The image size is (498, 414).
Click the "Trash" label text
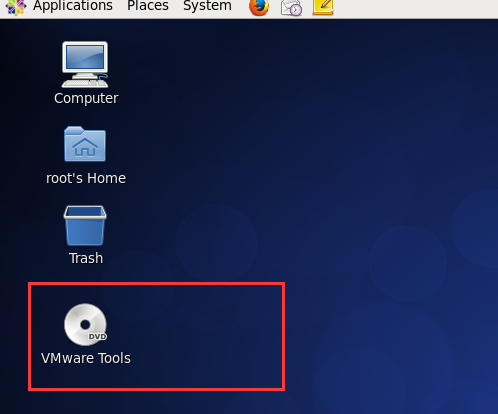tap(86, 258)
